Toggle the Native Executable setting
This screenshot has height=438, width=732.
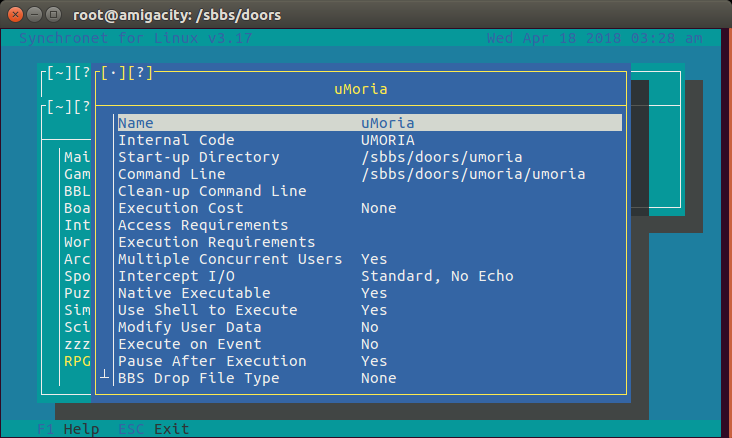tap(194, 293)
